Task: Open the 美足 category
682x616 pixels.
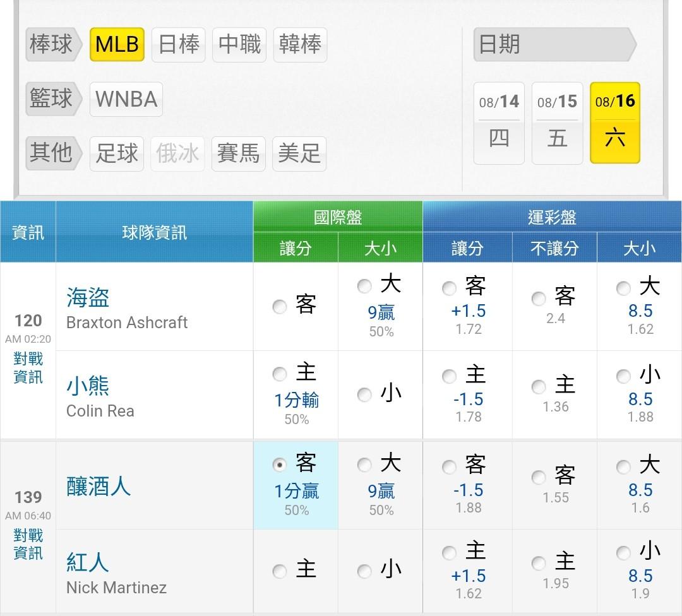Action: [299, 153]
